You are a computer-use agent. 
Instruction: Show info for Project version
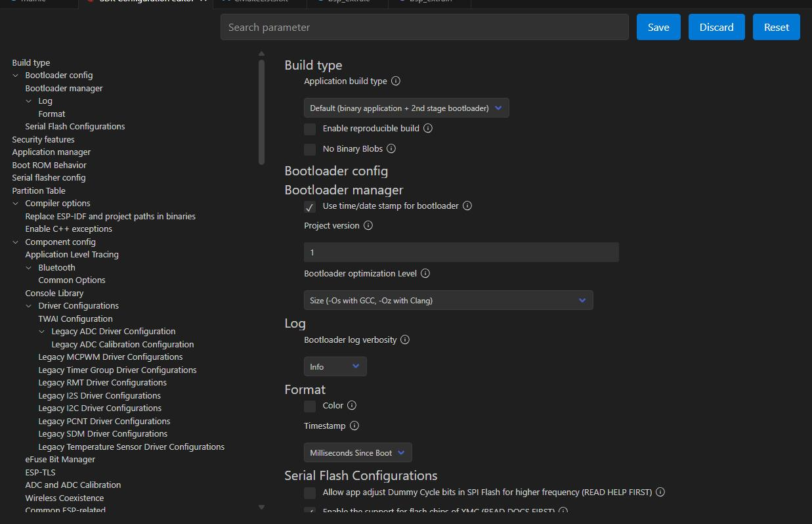pos(368,225)
